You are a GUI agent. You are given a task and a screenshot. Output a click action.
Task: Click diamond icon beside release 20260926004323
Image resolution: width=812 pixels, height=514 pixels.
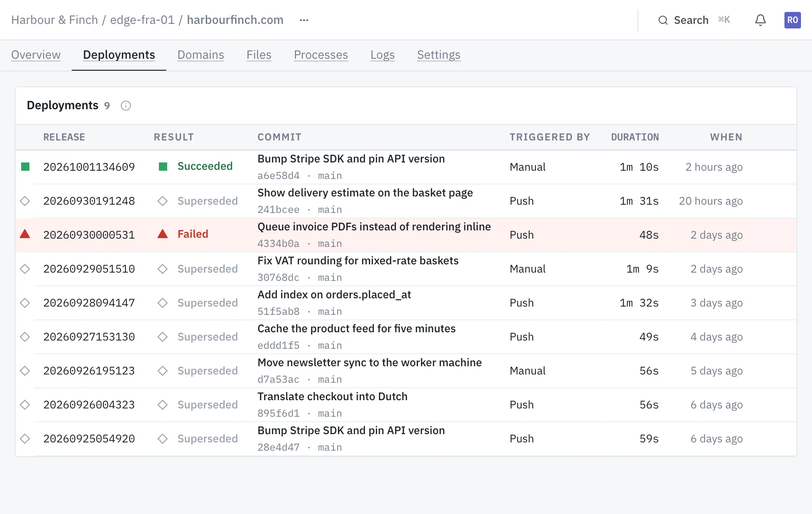point(25,404)
